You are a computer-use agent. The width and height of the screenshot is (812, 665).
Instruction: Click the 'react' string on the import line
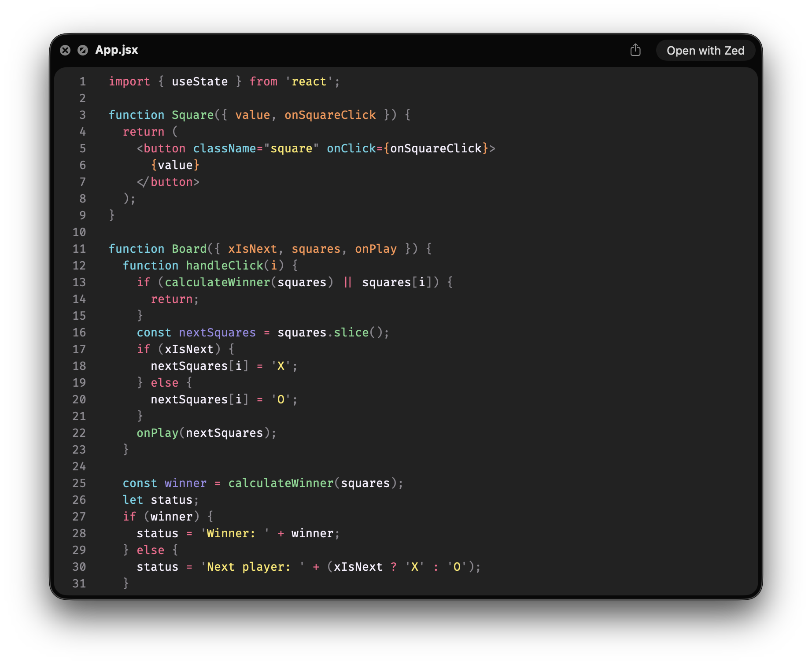[x=309, y=82]
